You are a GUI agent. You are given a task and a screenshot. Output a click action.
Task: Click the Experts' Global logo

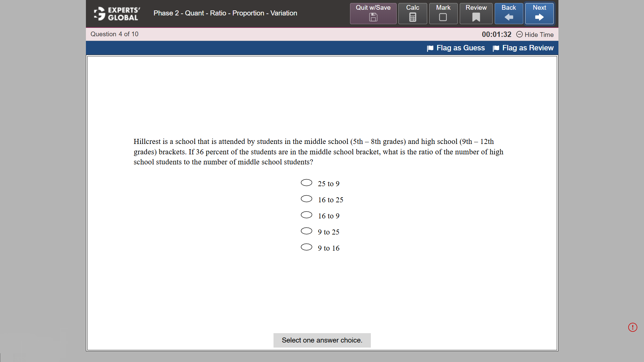(x=116, y=13)
